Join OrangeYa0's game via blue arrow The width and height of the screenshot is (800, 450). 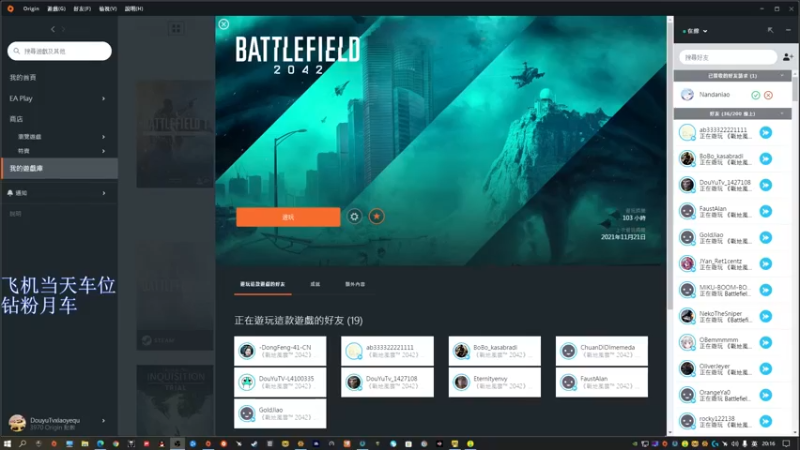765,395
